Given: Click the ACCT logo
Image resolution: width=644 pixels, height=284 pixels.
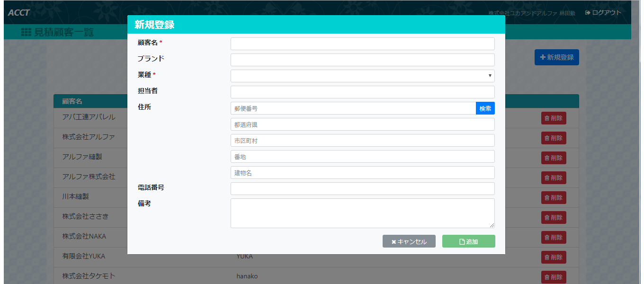Looking at the screenshot, I should 19,12.
